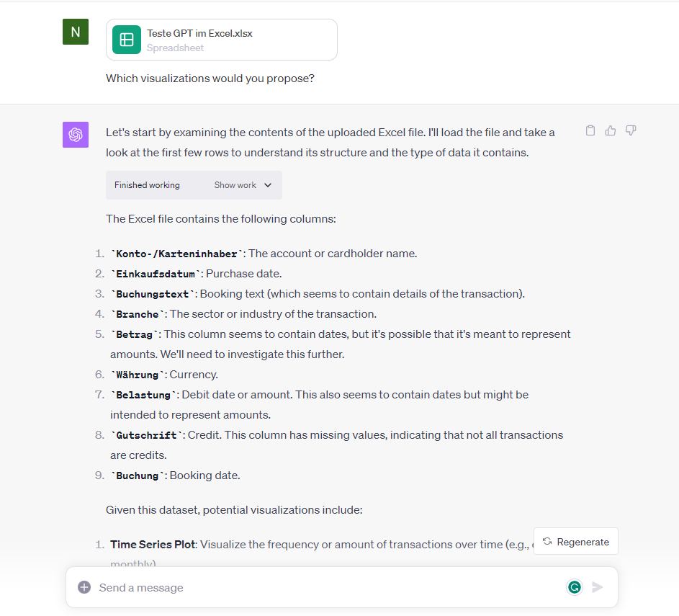
Task: Click the Regenerate refresh icon
Action: 547,542
